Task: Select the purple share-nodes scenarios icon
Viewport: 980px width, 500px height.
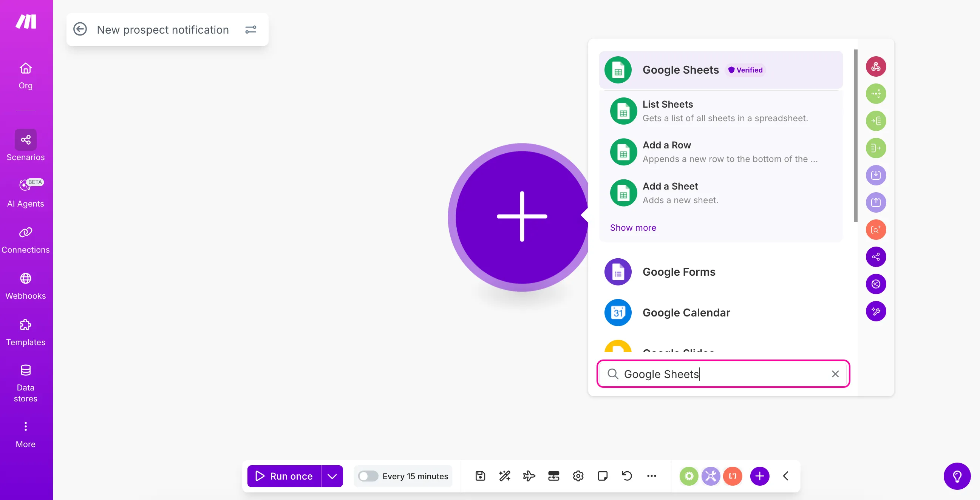Action: coord(876,257)
